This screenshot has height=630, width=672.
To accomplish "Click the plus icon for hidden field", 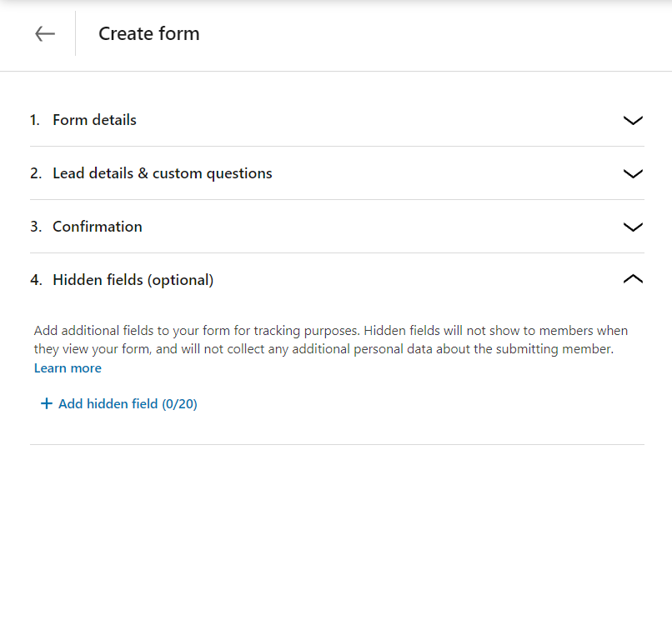I will [47, 403].
